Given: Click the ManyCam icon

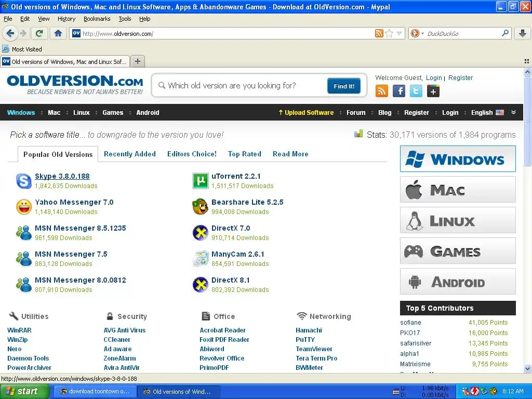Looking at the screenshot, I should coord(200,259).
